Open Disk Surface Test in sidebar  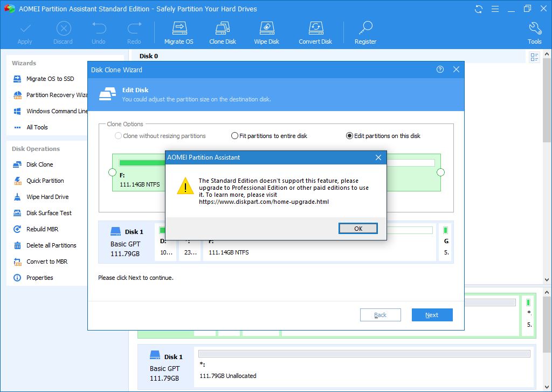(49, 213)
